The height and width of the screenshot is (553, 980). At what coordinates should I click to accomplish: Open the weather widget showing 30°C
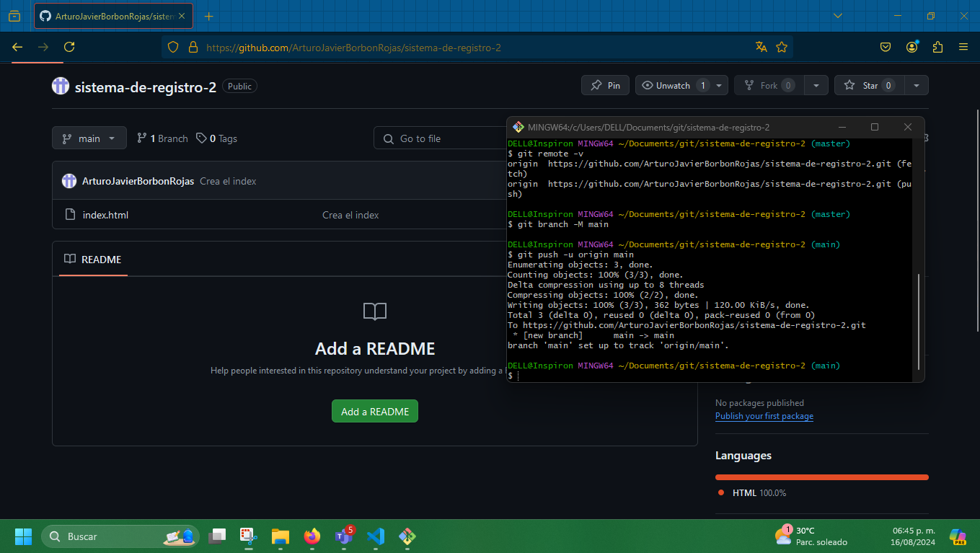coord(811,536)
